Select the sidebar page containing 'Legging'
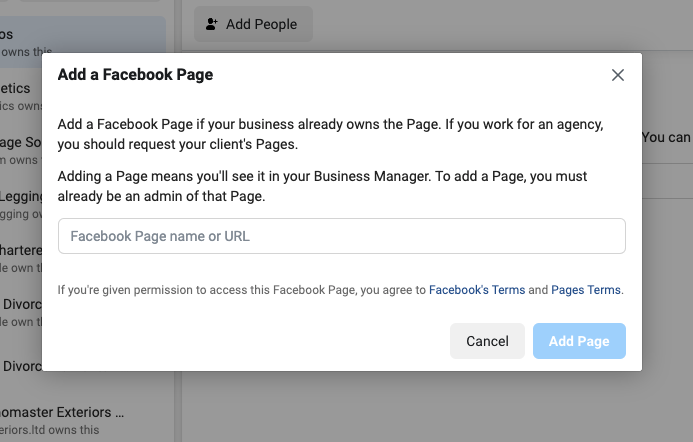693x442 pixels. [20, 204]
